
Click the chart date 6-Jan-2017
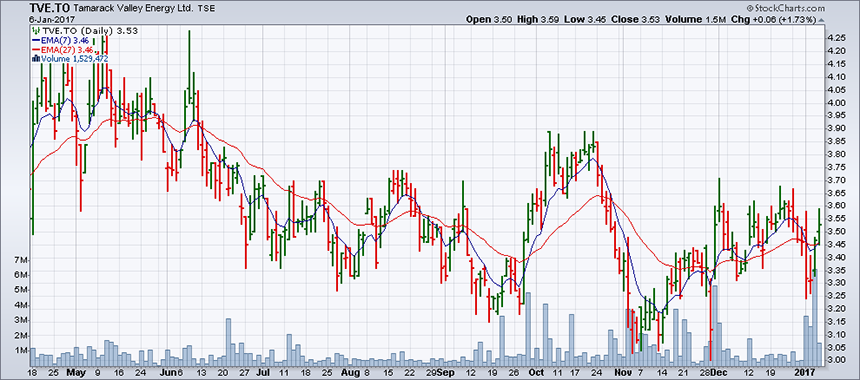51,19
